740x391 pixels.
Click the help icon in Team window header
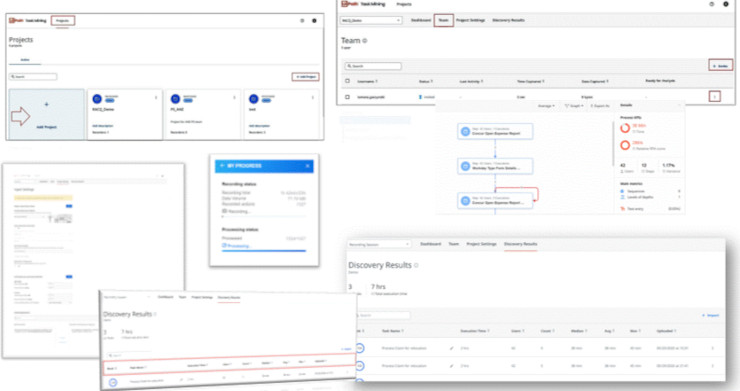(x=712, y=4)
